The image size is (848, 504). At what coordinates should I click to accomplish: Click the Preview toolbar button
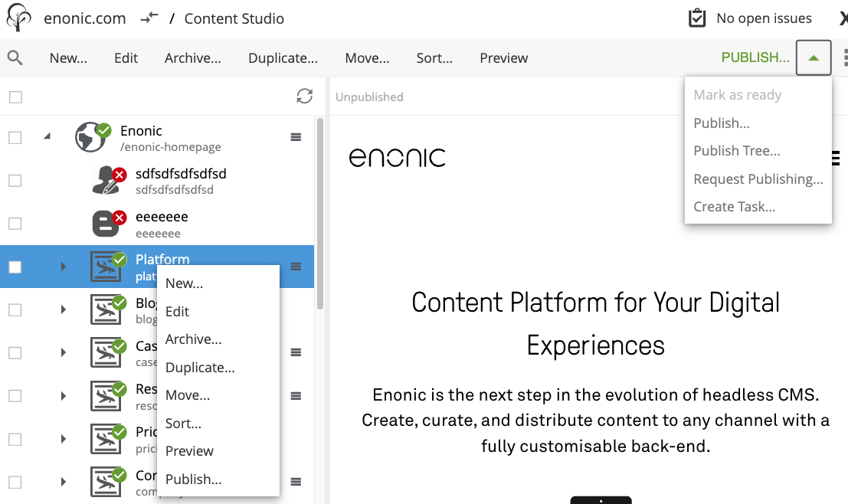503,57
